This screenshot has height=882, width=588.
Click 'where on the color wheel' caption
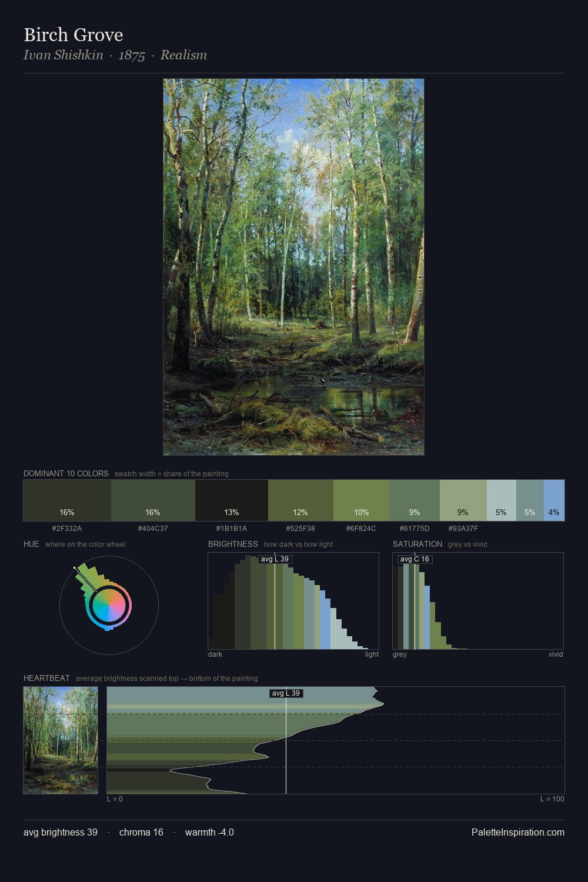tap(85, 544)
